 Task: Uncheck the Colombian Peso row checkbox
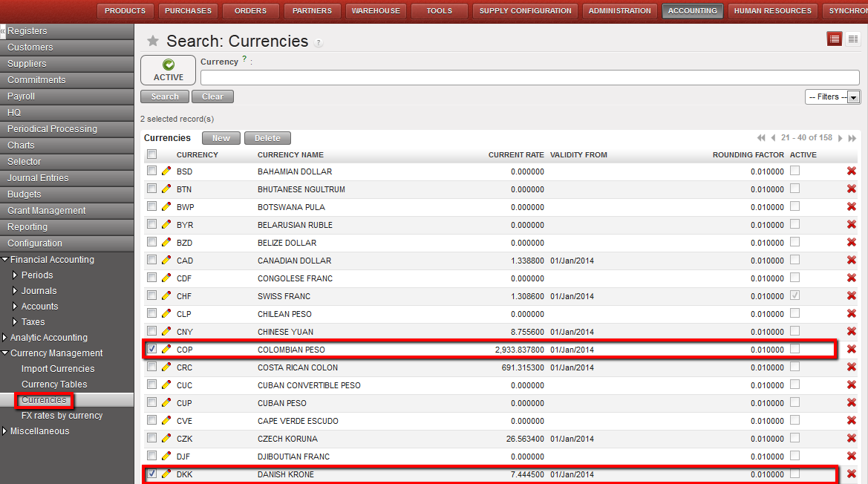pyautogui.click(x=152, y=349)
